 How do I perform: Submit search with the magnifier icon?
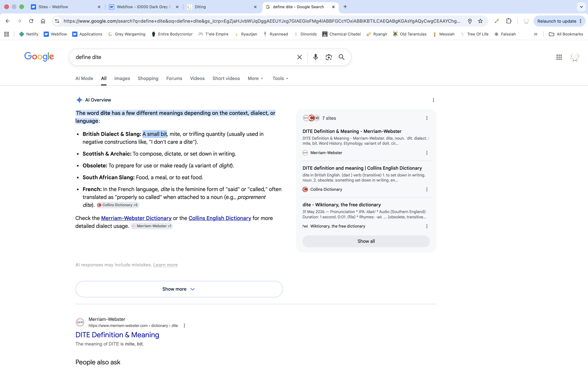pyautogui.click(x=342, y=57)
